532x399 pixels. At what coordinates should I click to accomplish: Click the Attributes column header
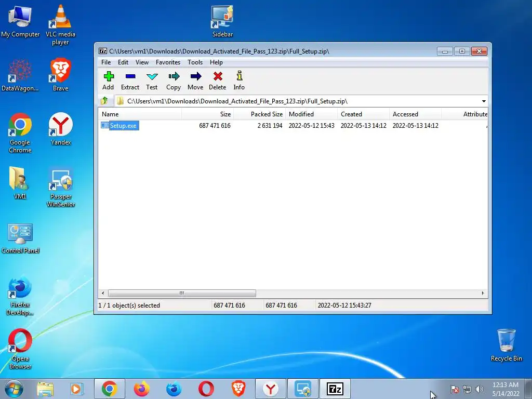464,114
